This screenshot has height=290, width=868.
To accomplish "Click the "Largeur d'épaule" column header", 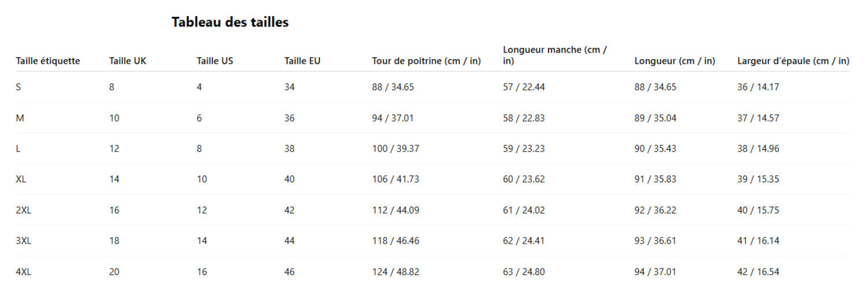I will (793, 61).
